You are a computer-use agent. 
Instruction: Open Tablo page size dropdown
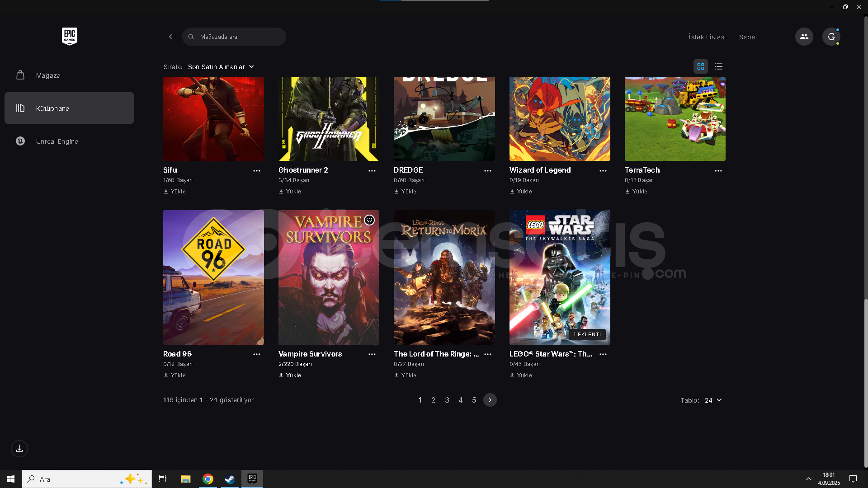(713, 400)
